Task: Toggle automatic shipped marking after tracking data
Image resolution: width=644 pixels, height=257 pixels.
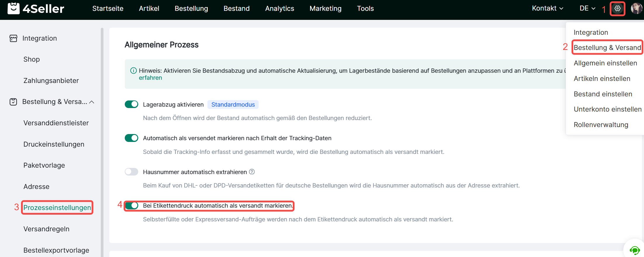Action: (x=131, y=138)
